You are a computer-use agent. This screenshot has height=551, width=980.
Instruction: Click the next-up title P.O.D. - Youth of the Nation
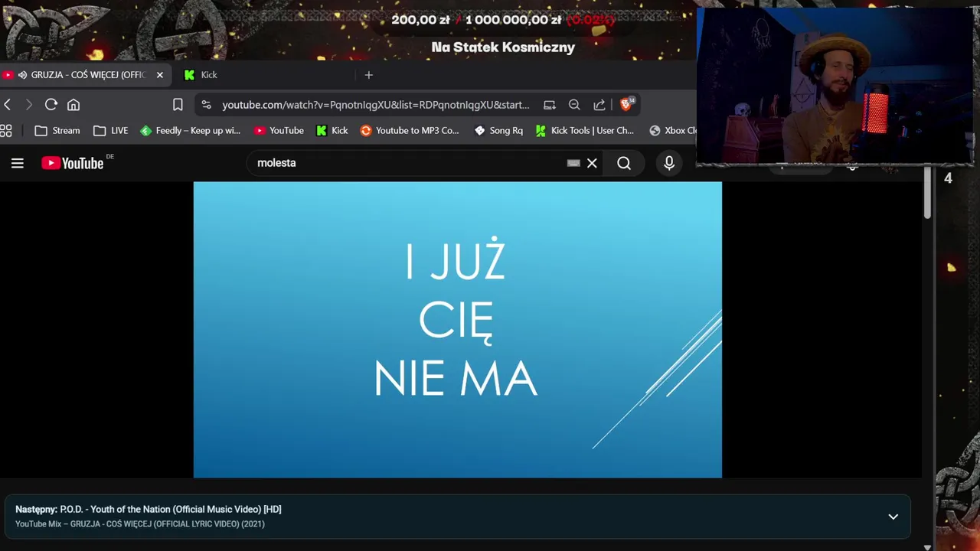point(171,510)
